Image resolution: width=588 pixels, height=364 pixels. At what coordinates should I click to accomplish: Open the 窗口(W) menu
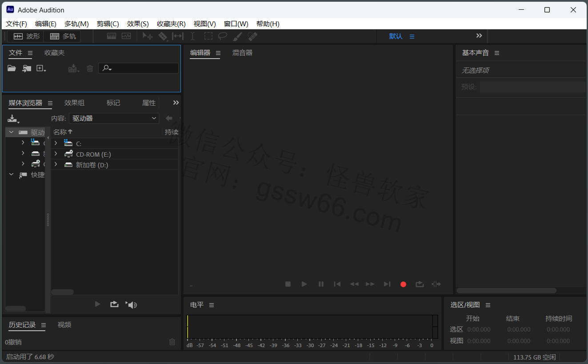(236, 24)
